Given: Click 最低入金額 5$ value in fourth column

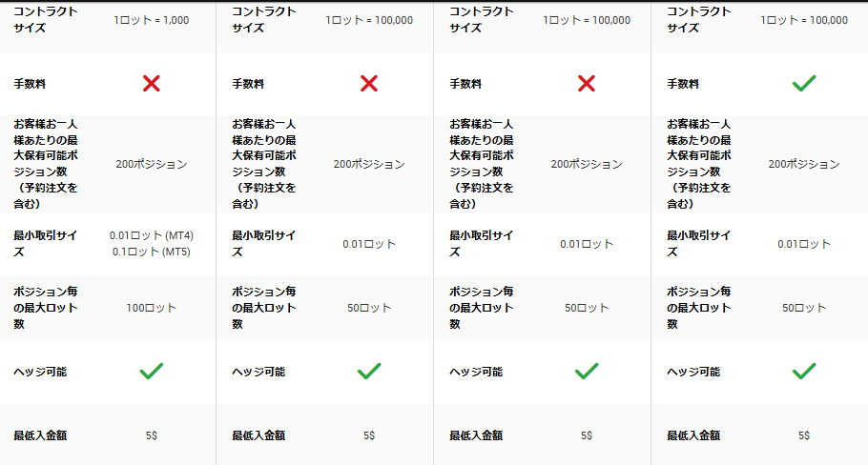Looking at the screenshot, I should point(804,435).
